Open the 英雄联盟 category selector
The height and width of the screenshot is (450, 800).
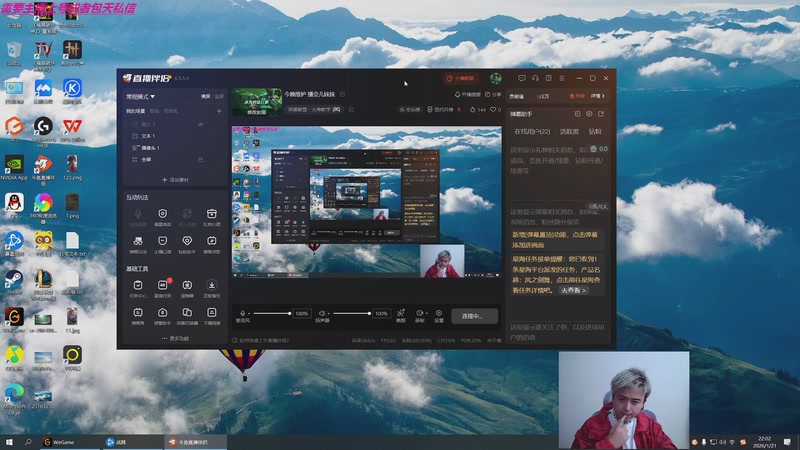pyautogui.click(x=314, y=110)
